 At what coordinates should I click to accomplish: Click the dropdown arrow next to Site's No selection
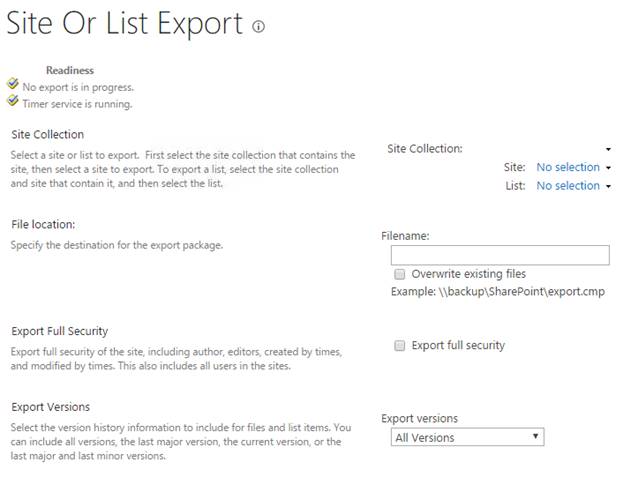tap(608, 168)
